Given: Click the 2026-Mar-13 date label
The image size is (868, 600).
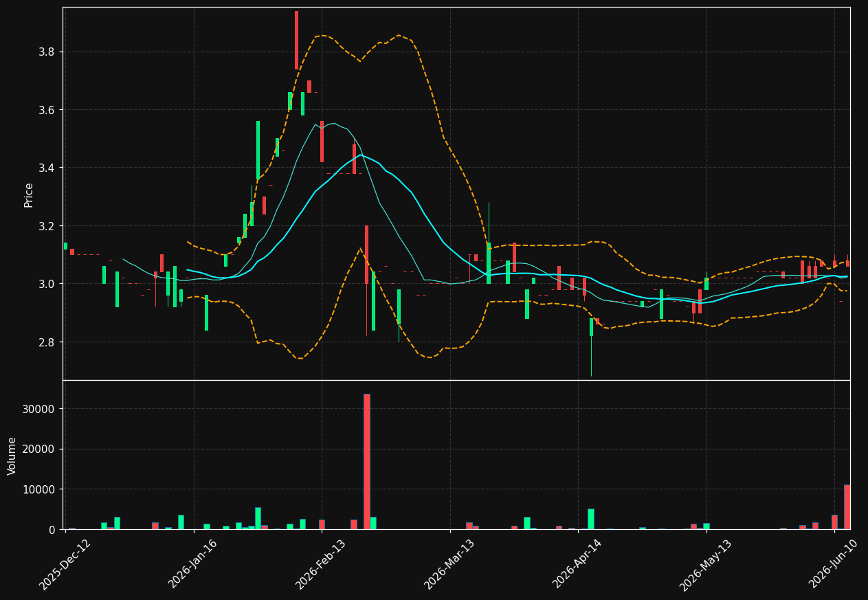Looking at the screenshot, I should click(449, 564).
